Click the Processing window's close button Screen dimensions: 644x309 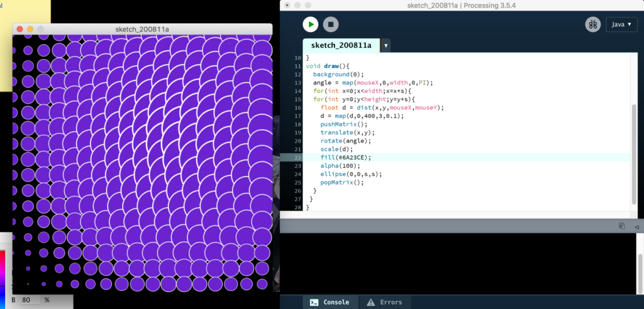point(287,5)
